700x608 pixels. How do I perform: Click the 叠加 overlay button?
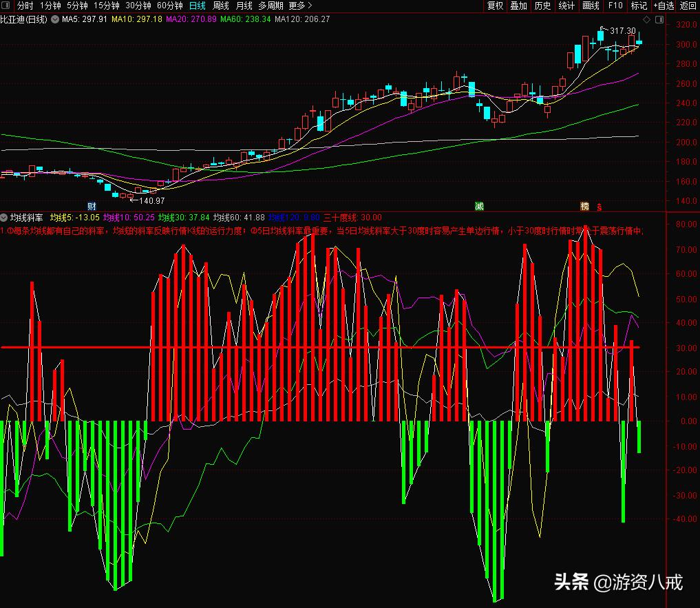coord(519,6)
